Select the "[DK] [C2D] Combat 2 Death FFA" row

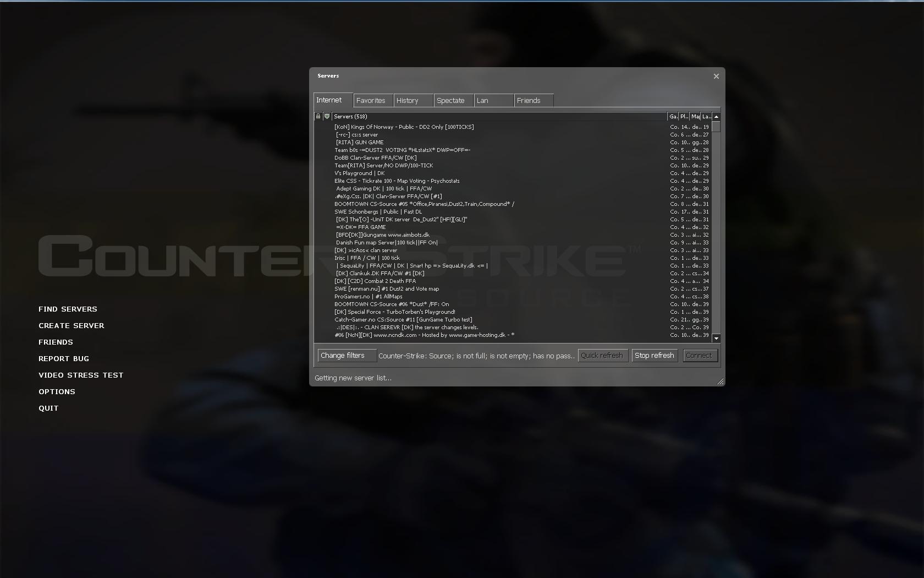point(513,281)
